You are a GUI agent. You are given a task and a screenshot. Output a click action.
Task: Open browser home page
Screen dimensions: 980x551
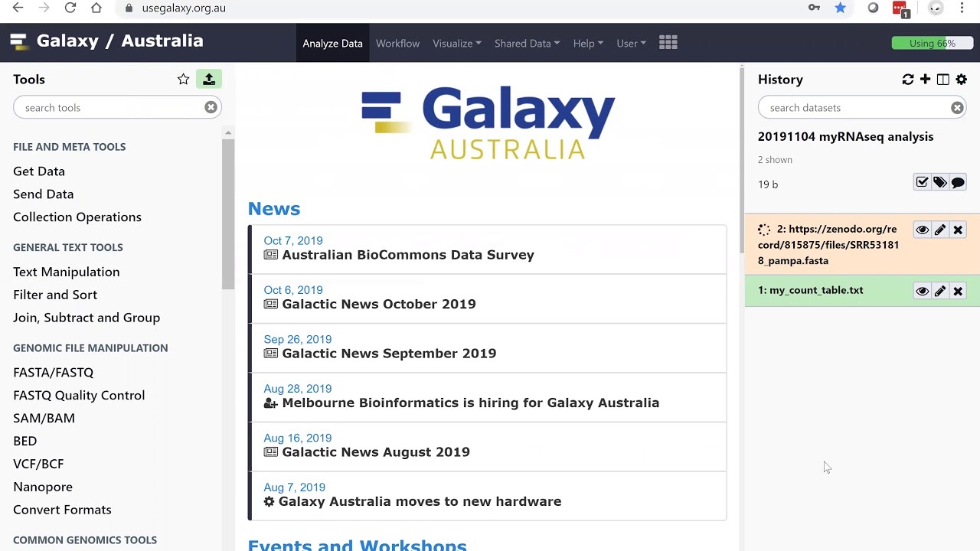click(x=96, y=8)
